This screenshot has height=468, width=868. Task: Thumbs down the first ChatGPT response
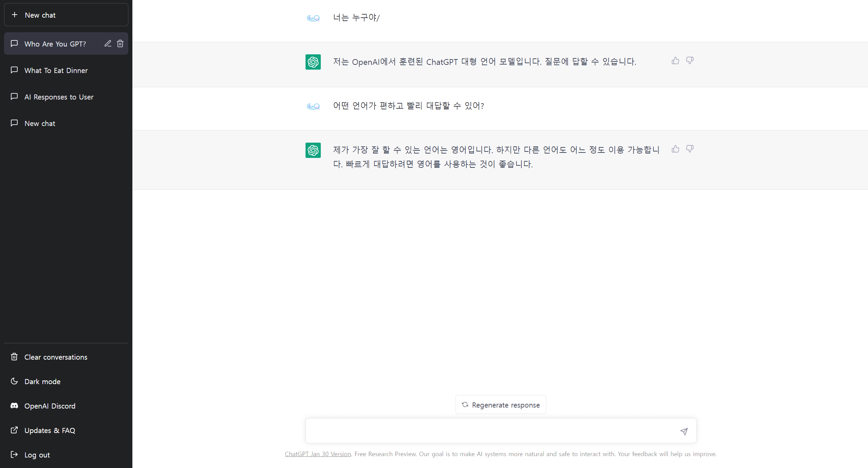(689, 61)
